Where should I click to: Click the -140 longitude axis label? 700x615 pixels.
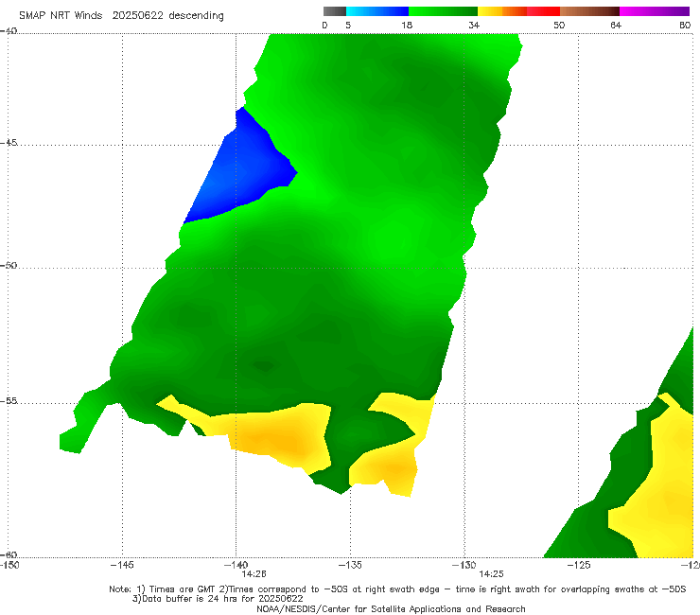[236, 565]
